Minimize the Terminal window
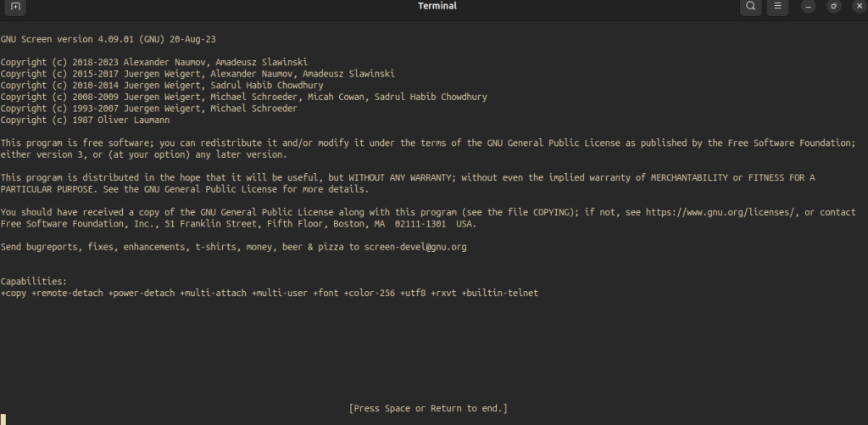This screenshot has width=868, height=425. click(x=809, y=7)
